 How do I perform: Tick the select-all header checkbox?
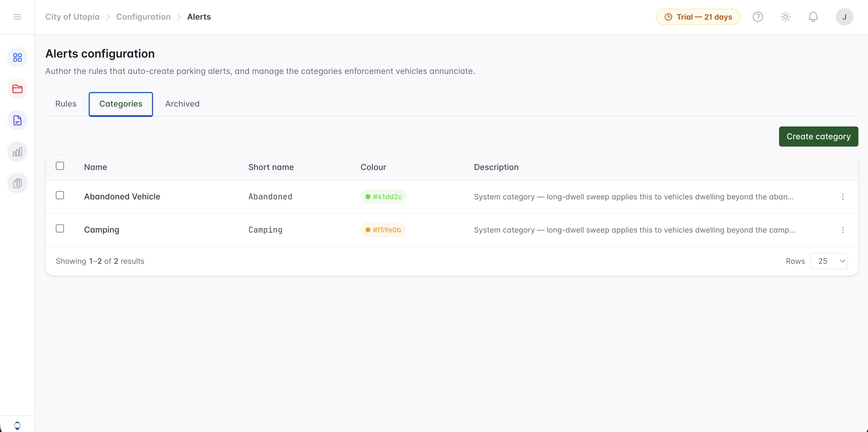60,166
